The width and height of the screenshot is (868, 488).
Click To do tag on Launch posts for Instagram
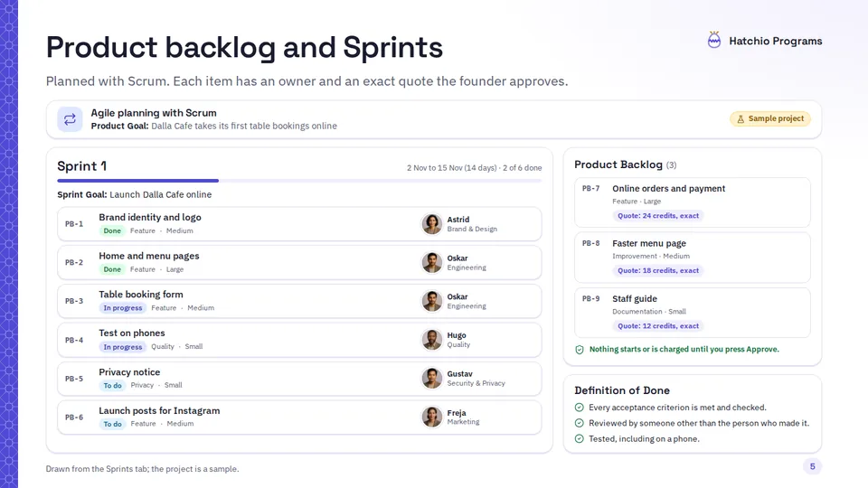(112, 425)
